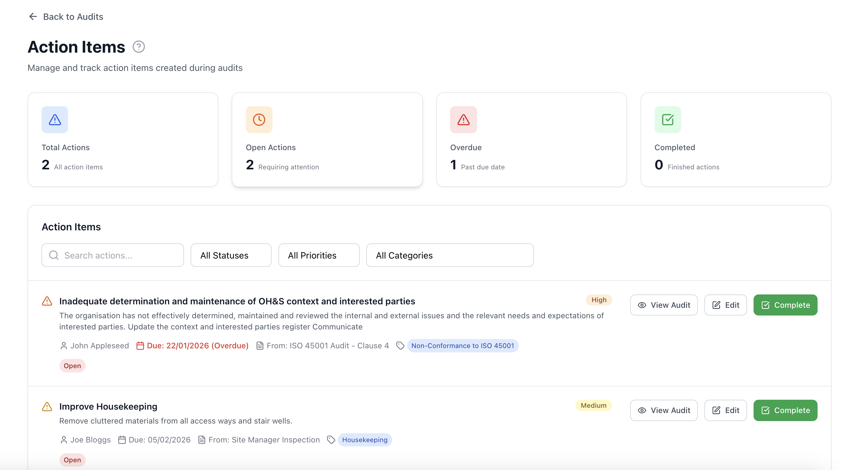Click the warning triangle beside Improve Housekeeping
Screen dimensions: 868x470
coord(47,406)
